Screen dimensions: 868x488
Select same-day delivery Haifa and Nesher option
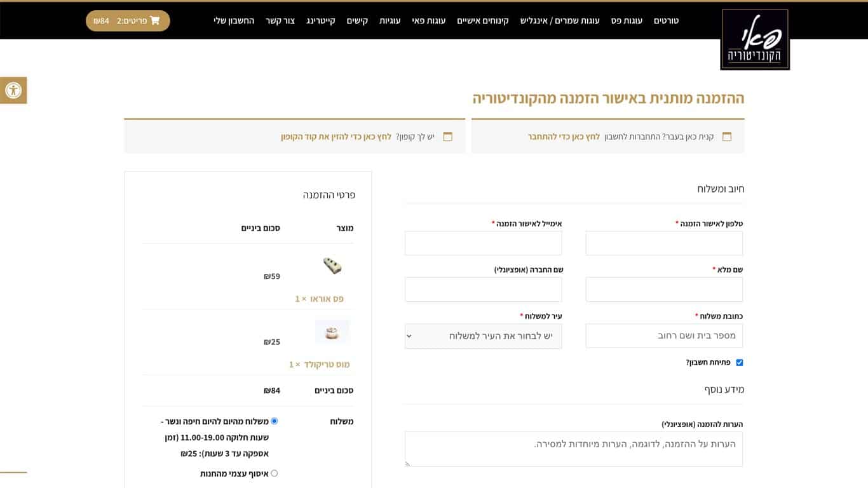tap(275, 421)
